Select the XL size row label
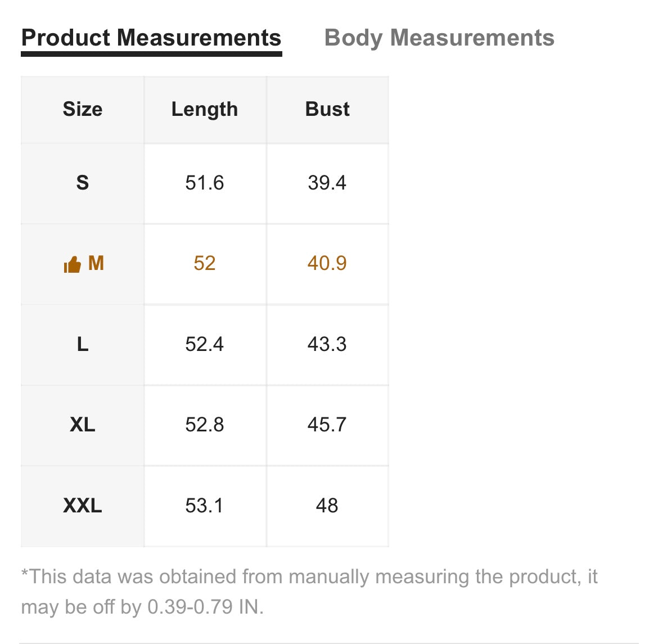Screen dimensions: 658x644 83,425
